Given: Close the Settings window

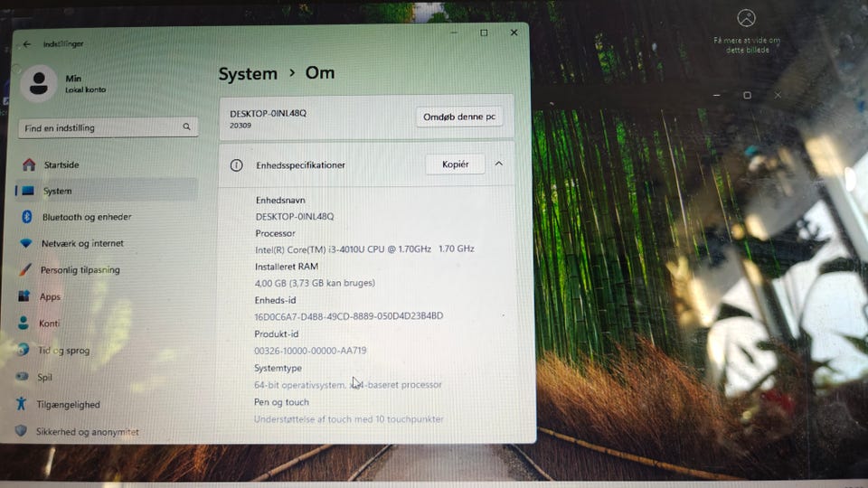Looking at the screenshot, I should point(514,33).
